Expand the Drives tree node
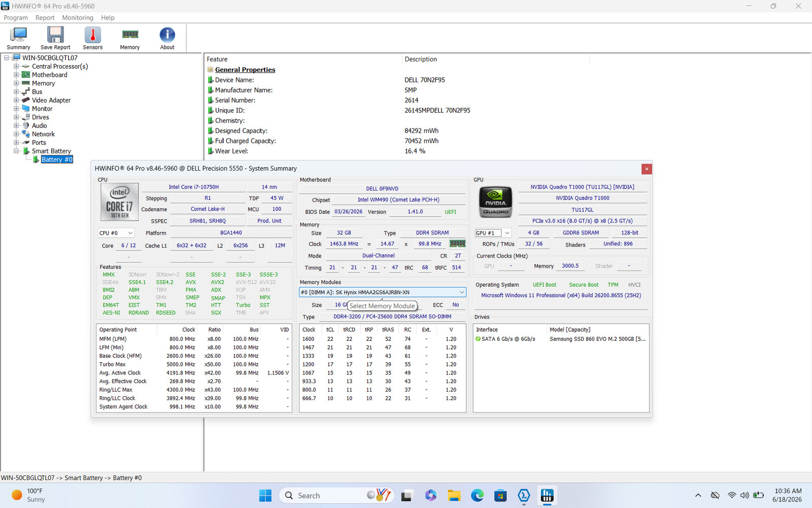 [16, 117]
